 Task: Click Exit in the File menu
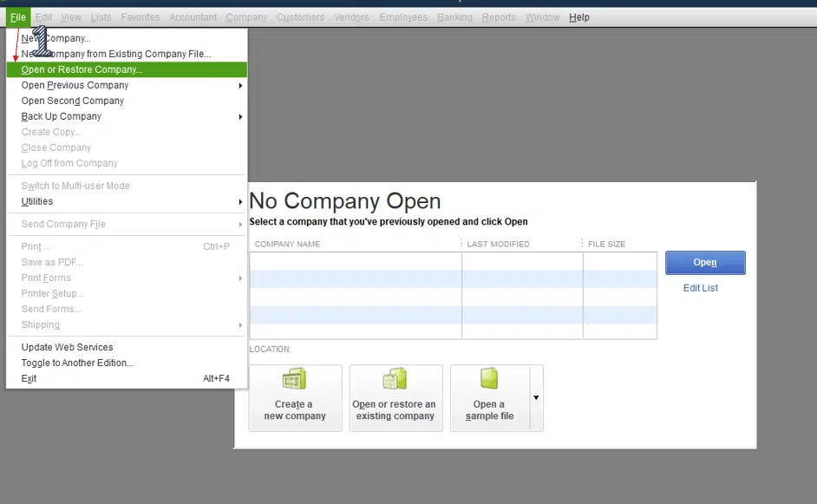[x=29, y=378]
